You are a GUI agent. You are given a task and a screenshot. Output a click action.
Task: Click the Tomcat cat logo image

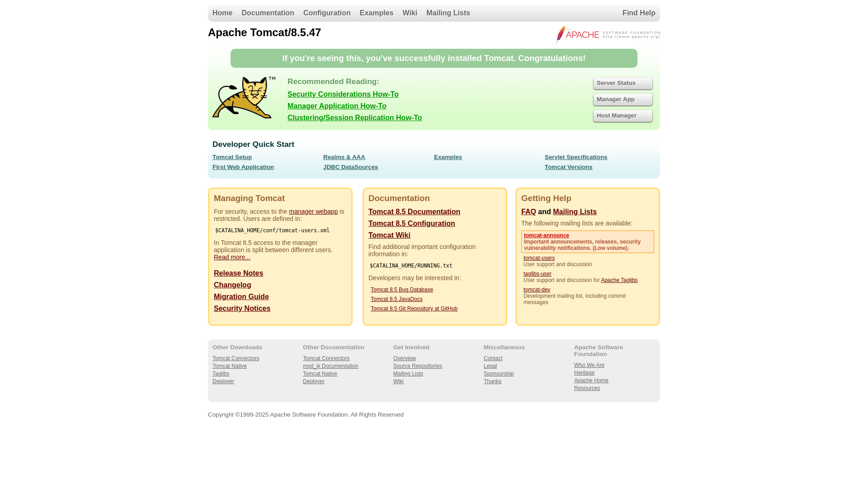pos(244,98)
